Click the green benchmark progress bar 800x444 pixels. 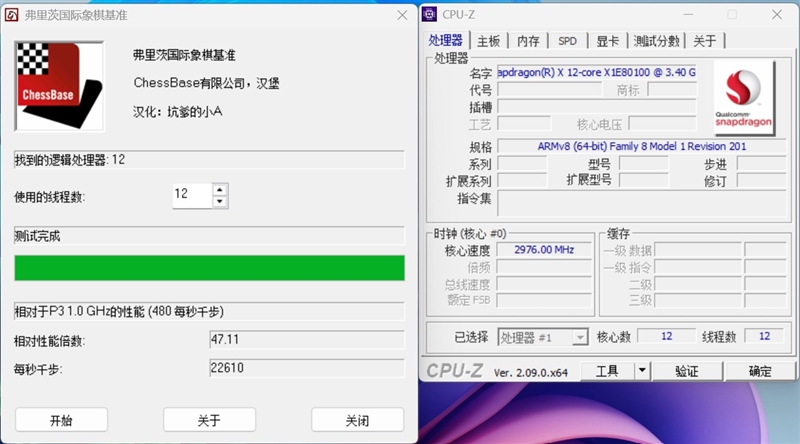coord(209,268)
